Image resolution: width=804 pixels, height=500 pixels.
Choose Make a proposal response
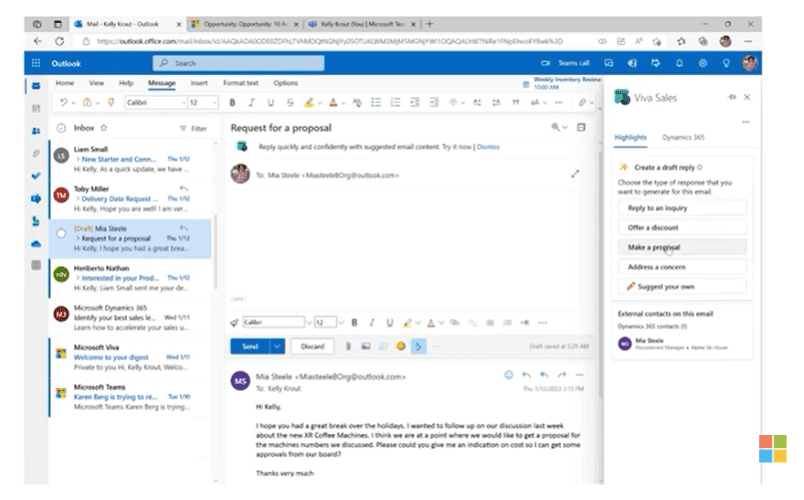(x=682, y=247)
